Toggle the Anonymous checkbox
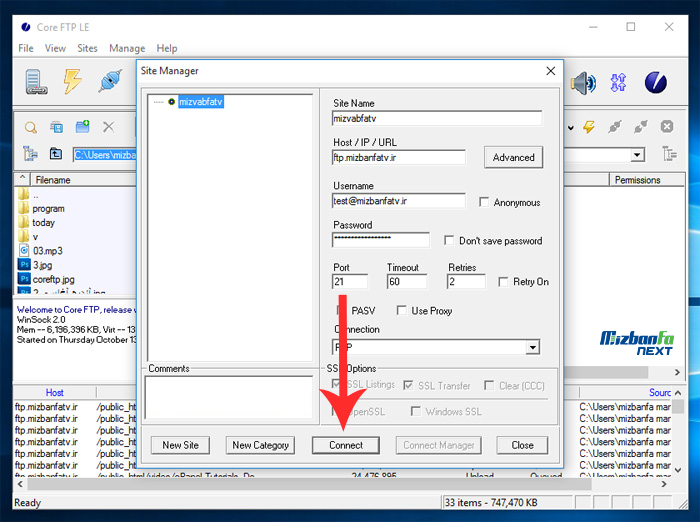The width and height of the screenshot is (700, 522). coord(484,202)
